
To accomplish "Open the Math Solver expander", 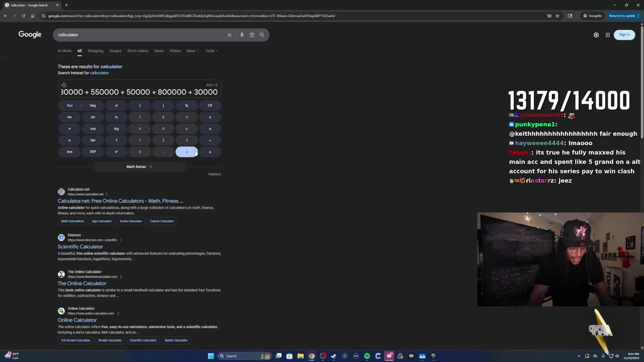I will [x=139, y=166].
